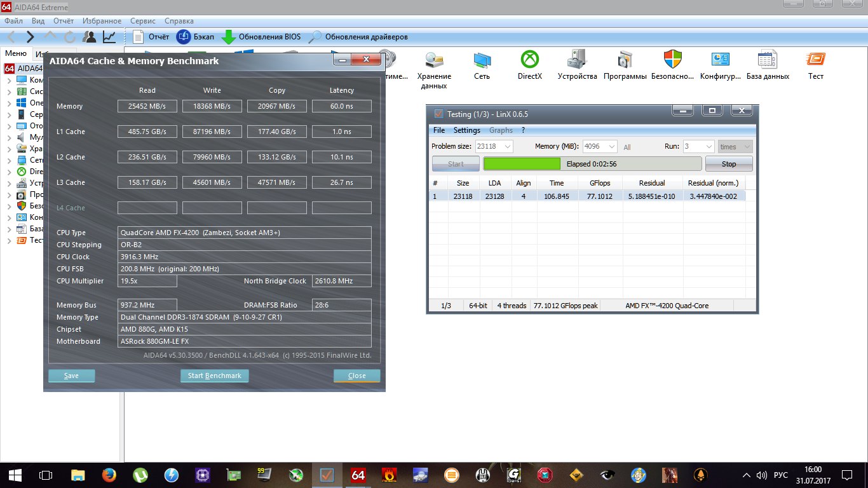The height and width of the screenshot is (488, 868).
Task: Click the Start Benchmark button
Action: click(x=215, y=376)
